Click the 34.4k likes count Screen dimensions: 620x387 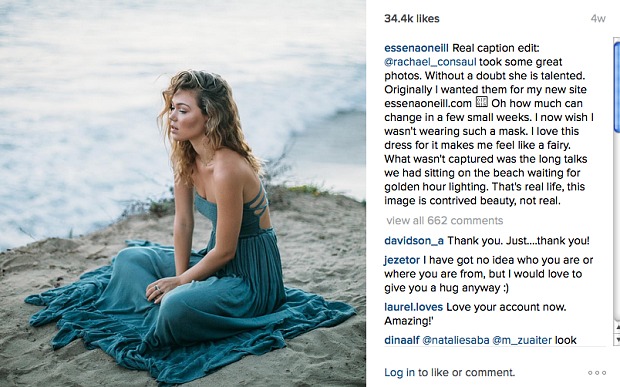(412, 19)
